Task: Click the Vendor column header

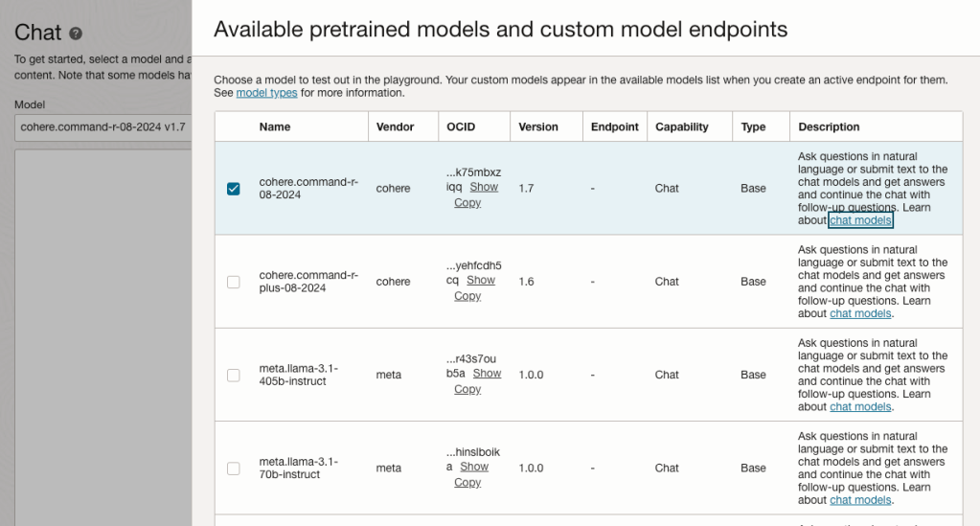Action: pyautogui.click(x=395, y=126)
